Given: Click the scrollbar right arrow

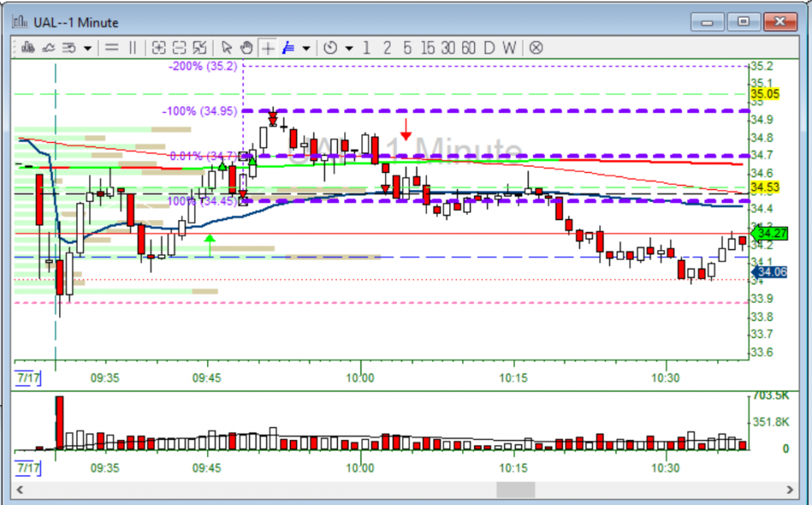Looking at the screenshot, I should (790, 490).
